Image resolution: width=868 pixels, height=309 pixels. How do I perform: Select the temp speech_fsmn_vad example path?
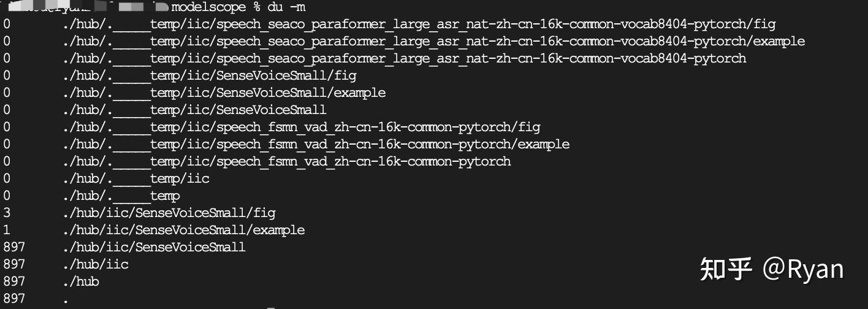316,145
